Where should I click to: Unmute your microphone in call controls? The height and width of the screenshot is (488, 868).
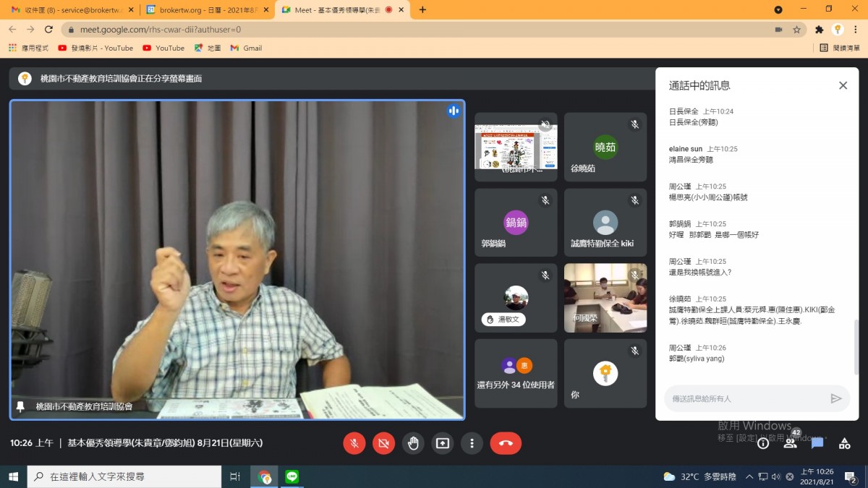point(354,443)
